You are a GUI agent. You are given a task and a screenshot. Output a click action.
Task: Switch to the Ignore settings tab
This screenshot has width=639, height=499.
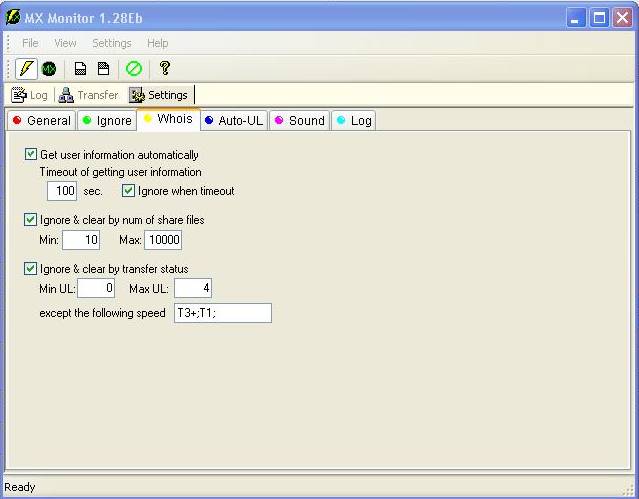click(107, 121)
